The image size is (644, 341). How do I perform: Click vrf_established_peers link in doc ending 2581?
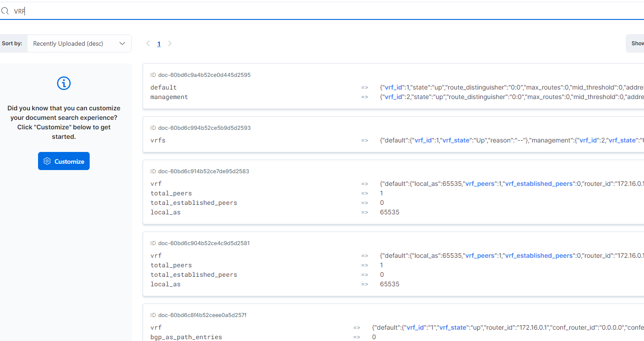point(538,255)
